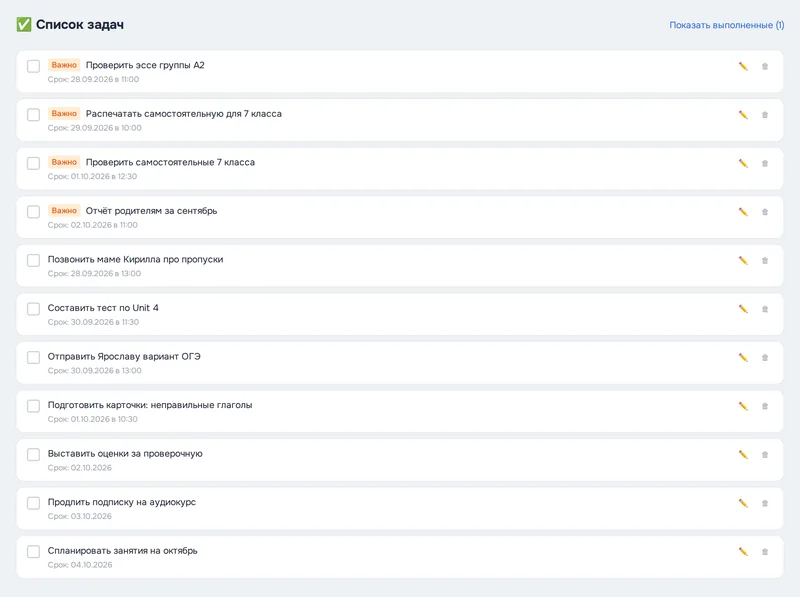The width and height of the screenshot is (800, 597).
Task: Delete task Отправить Ярославу вариант ОГЭ
Action: [765, 358]
